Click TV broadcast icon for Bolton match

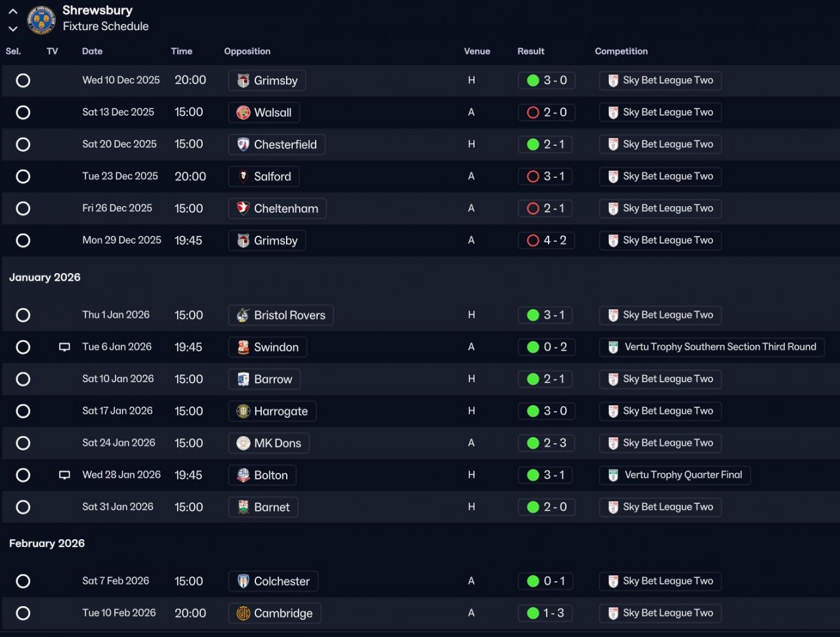64,475
